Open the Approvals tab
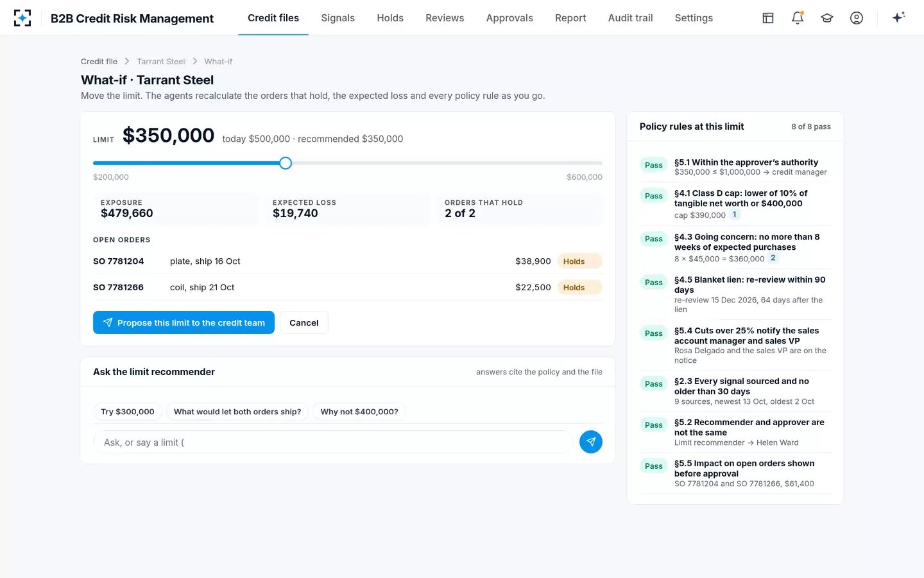 pyautogui.click(x=509, y=18)
